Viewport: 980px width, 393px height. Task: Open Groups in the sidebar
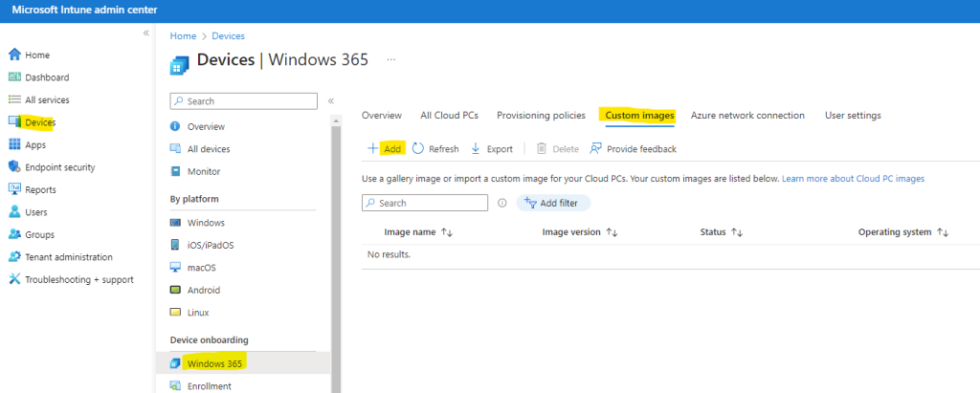pyautogui.click(x=32, y=235)
